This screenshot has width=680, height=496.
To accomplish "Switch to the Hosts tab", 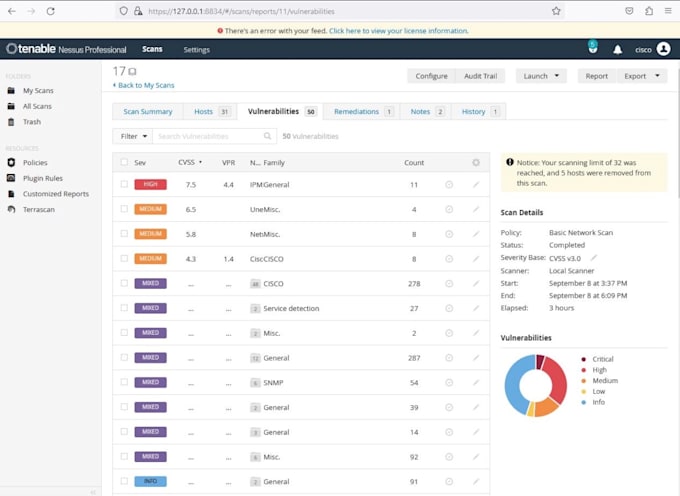I will (210, 111).
